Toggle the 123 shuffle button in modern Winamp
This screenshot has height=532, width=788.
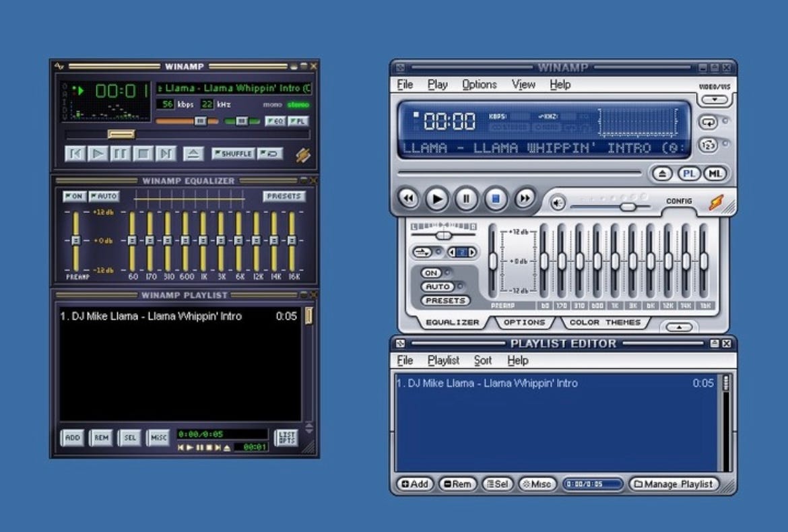[708, 145]
